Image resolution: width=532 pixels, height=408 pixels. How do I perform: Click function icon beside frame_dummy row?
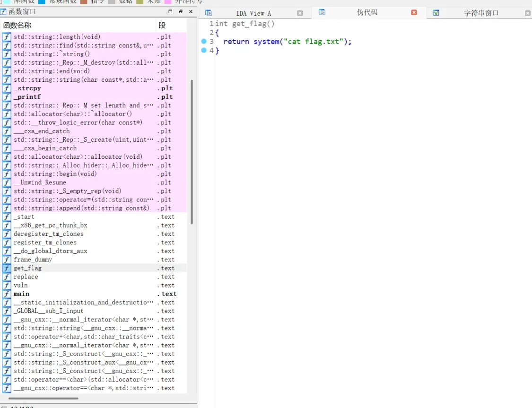point(7,260)
